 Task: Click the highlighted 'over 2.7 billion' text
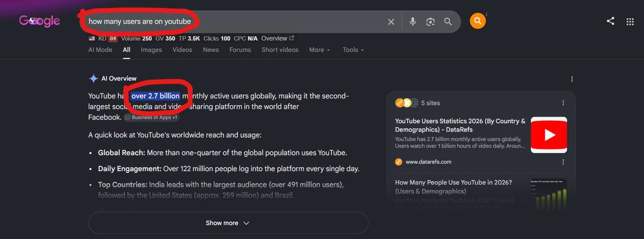click(x=155, y=96)
